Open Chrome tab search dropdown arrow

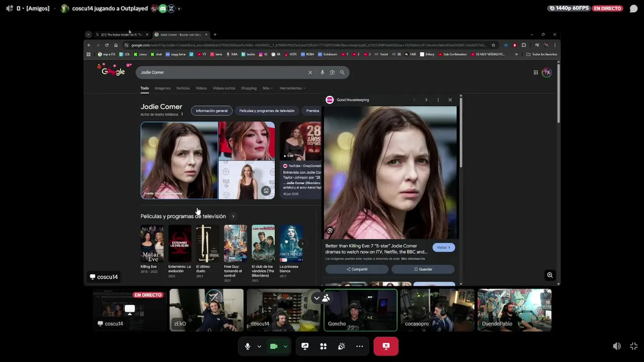pos(89,35)
